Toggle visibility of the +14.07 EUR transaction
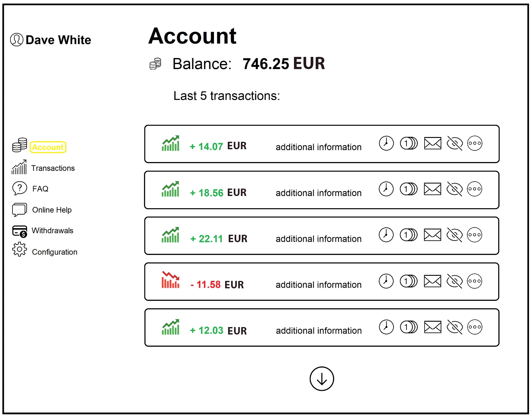Image resolution: width=532 pixels, height=417 pixels. point(455,143)
